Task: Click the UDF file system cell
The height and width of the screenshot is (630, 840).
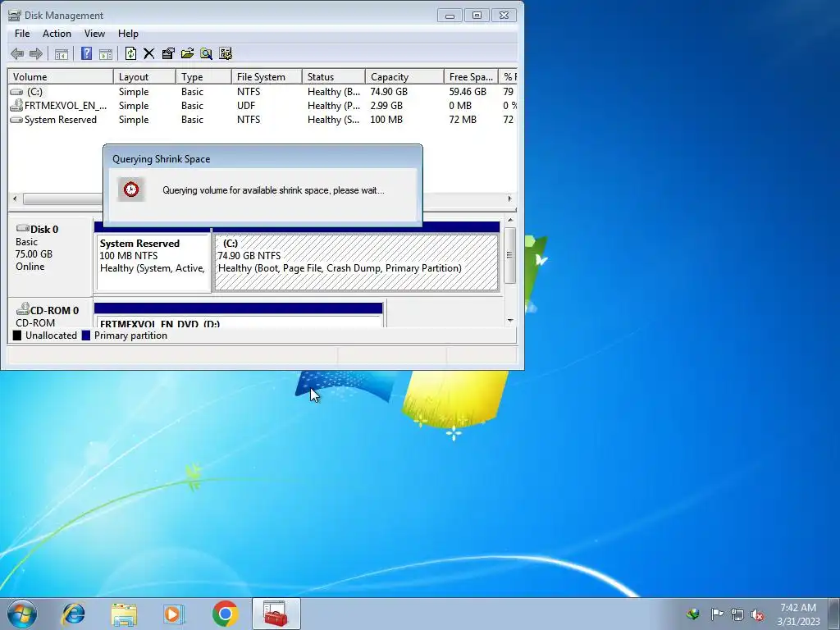Action: [246, 106]
